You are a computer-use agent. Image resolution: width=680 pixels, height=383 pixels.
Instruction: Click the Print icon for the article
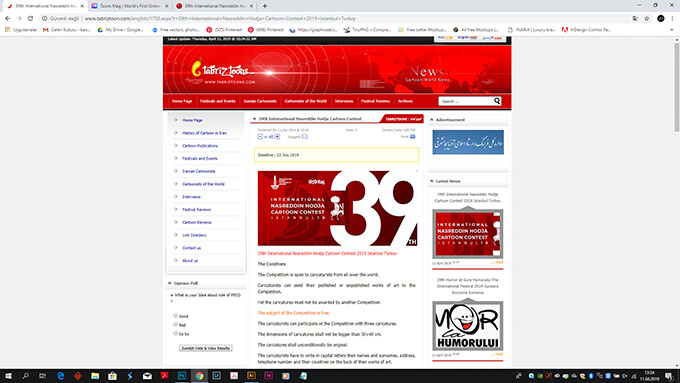pos(412,137)
